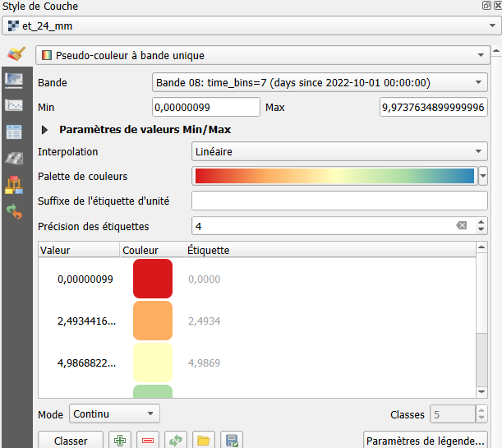
Task: Click red minus to remove selected row
Action: [x=148, y=441]
